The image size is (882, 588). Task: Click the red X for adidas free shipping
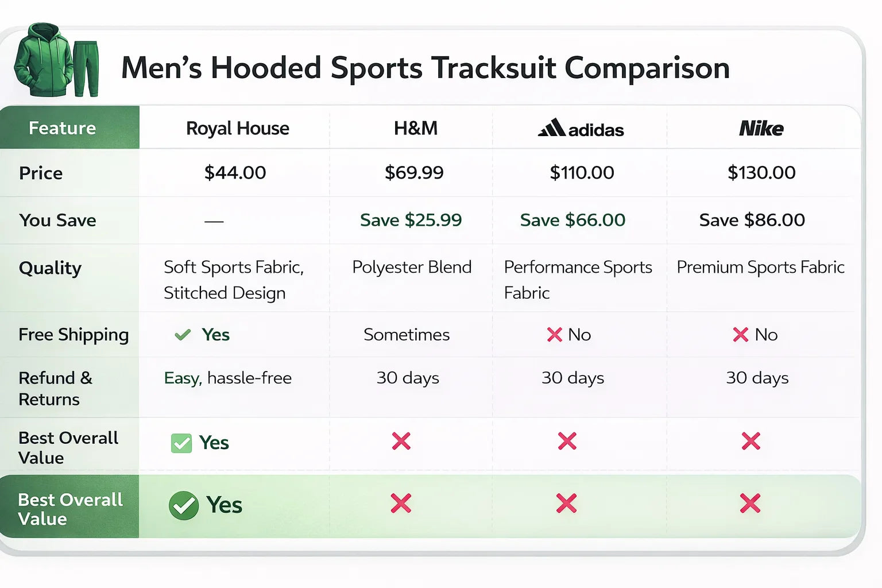coord(554,335)
